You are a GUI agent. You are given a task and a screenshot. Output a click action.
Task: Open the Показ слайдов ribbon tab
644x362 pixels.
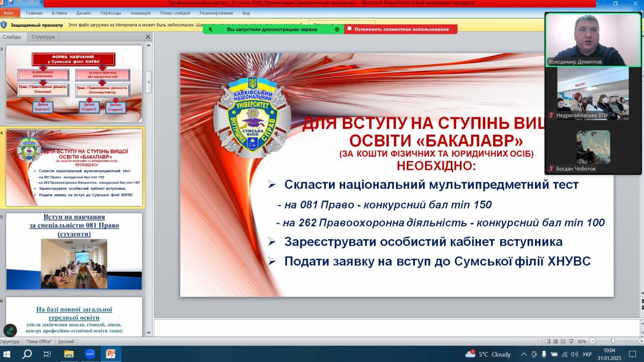(x=174, y=13)
